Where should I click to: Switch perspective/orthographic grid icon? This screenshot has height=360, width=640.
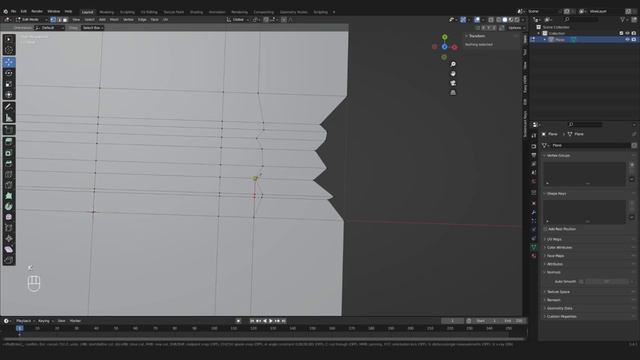click(453, 93)
